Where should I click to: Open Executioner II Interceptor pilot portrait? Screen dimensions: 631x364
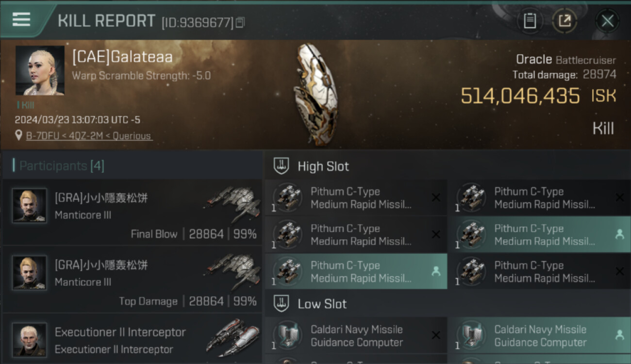point(30,339)
